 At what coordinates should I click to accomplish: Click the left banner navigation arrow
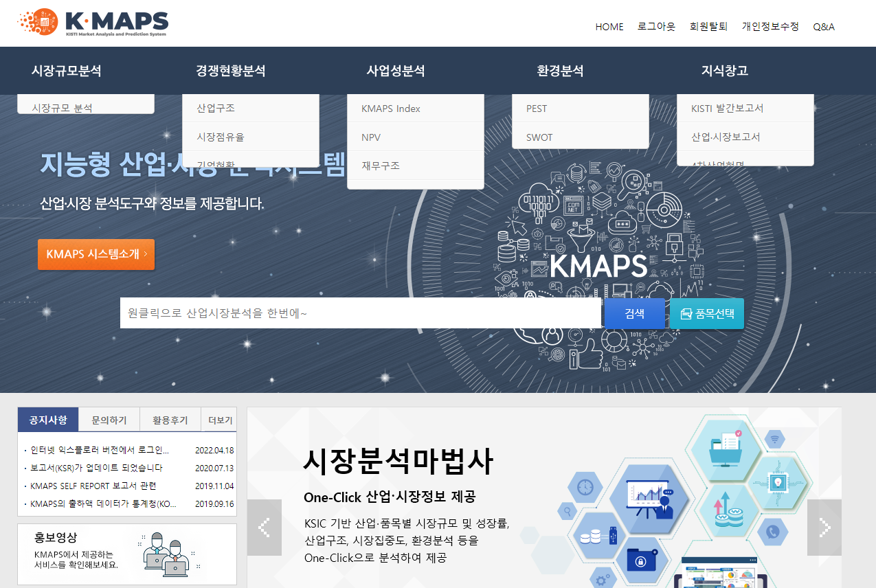(x=264, y=528)
